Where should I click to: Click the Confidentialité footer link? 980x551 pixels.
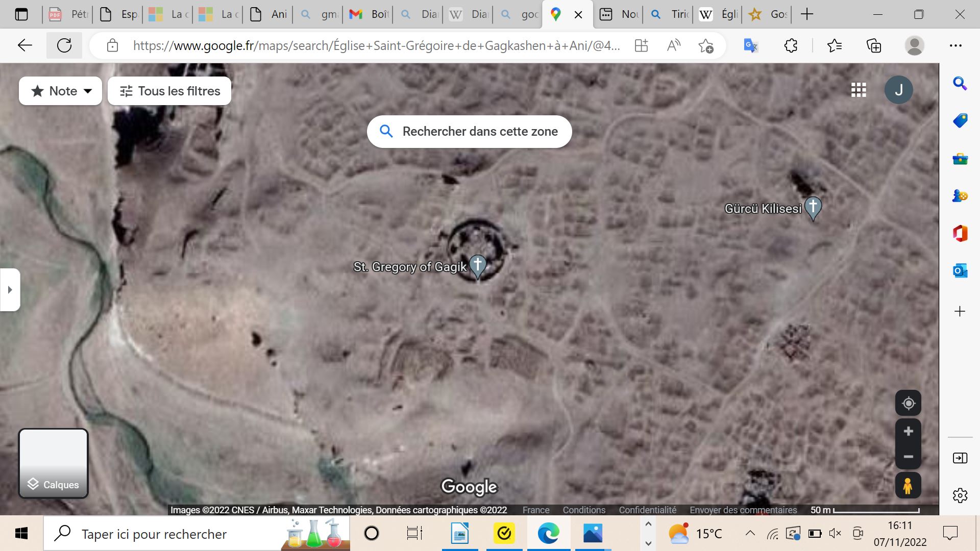pyautogui.click(x=647, y=510)
